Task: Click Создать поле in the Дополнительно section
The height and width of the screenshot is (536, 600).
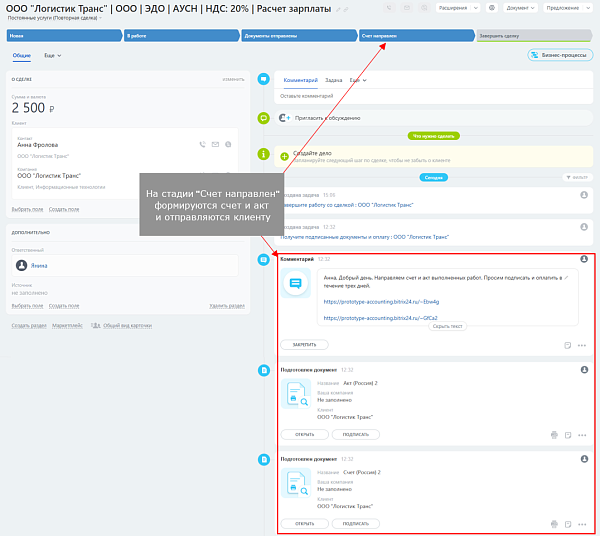Action: coord(64,306)
